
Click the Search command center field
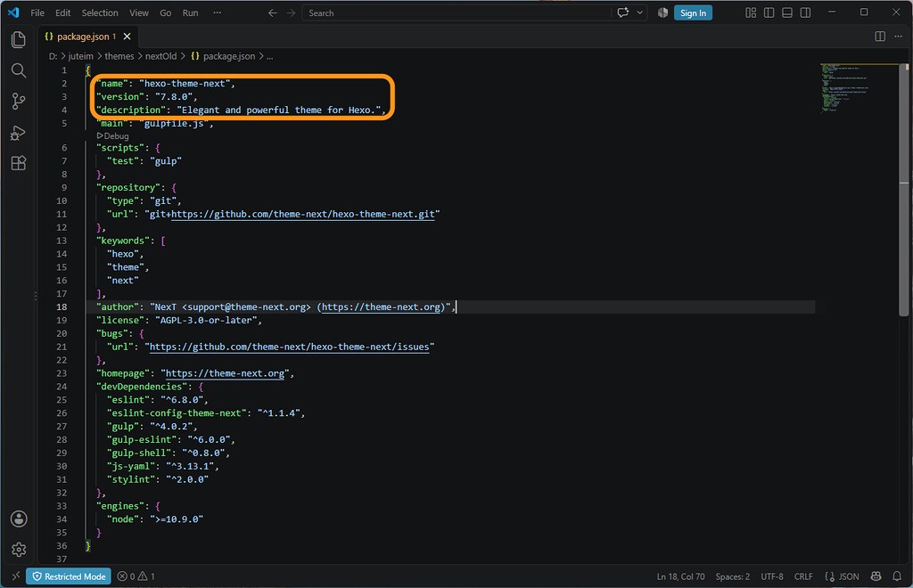[x=456, y=12]
